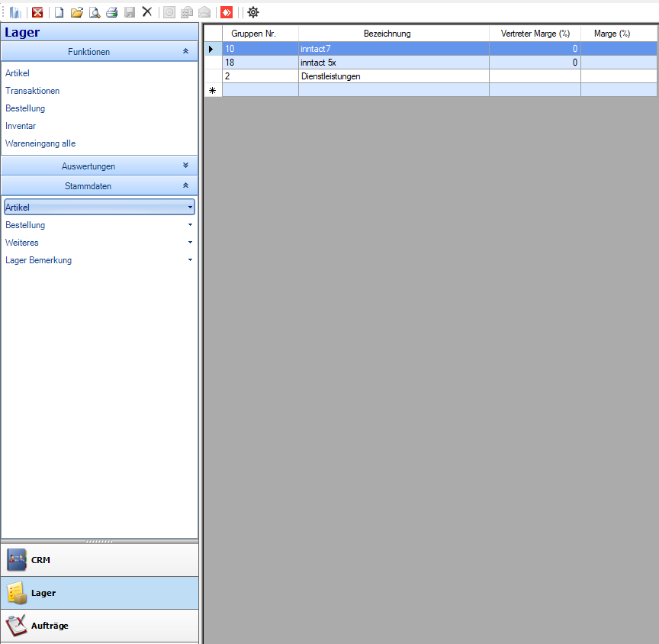Click the Lager panel title
This screenshot has width=659, height=644.
click(x=22, y=32)
